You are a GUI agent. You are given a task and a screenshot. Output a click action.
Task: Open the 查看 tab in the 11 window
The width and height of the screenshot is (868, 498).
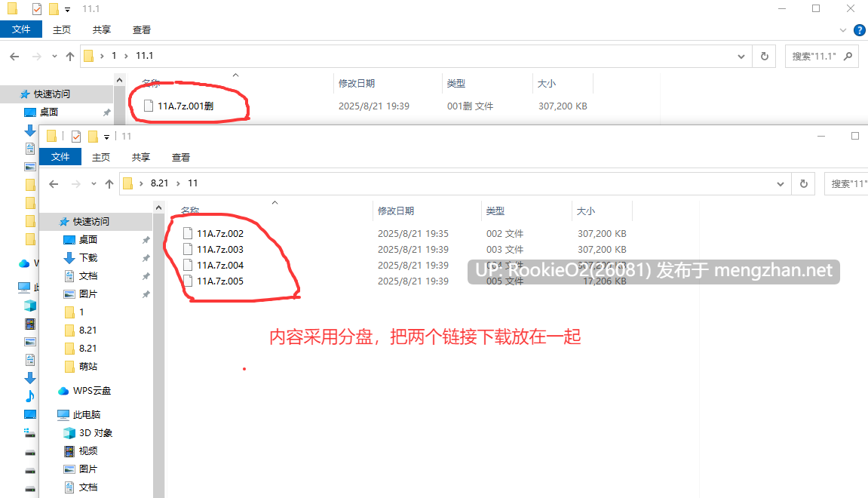pyautogui.click(x=180, y=157)
